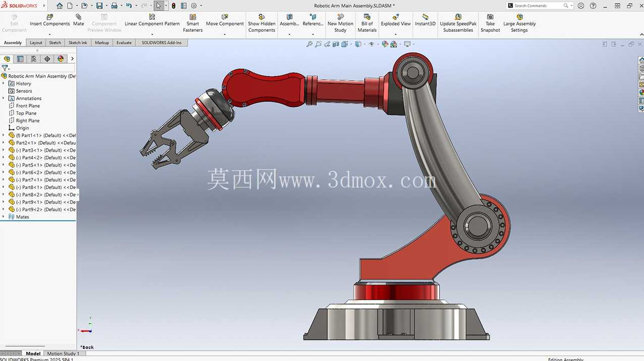The height and width of the screenshot is (361, 644).
Task: Click the Section View icon
Action: click(336, 44)
